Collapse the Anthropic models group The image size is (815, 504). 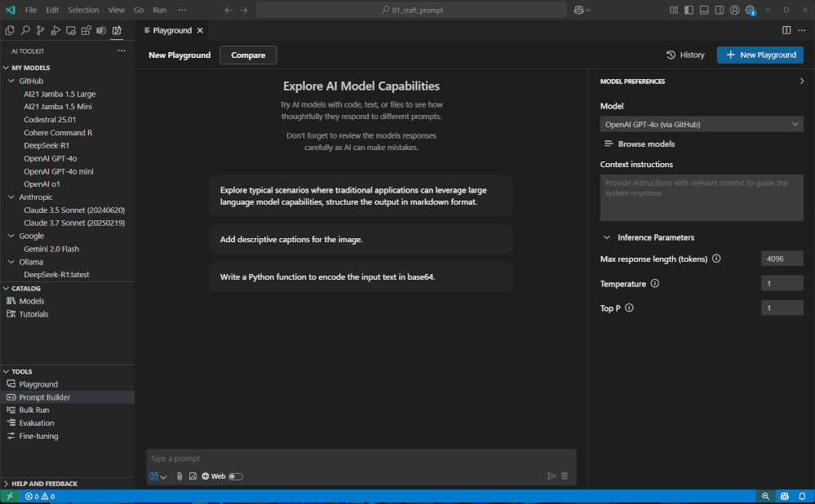pos(11,197)
